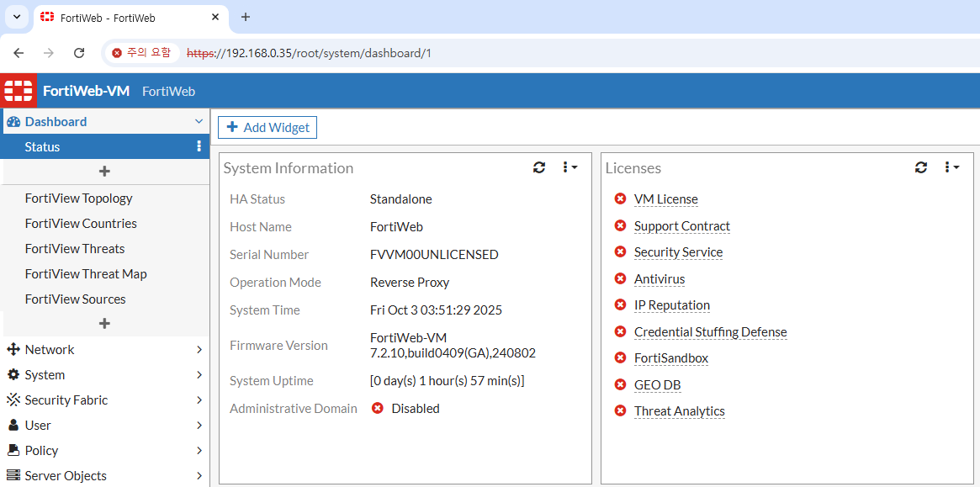Refresh the Licenses widget

tap(920, 167)
